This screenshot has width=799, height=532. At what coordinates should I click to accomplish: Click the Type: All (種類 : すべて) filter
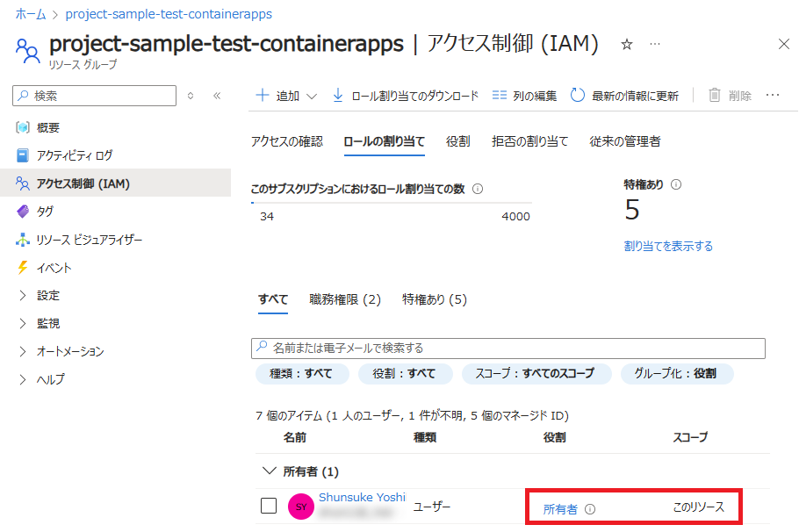click(x=301, y=373)
